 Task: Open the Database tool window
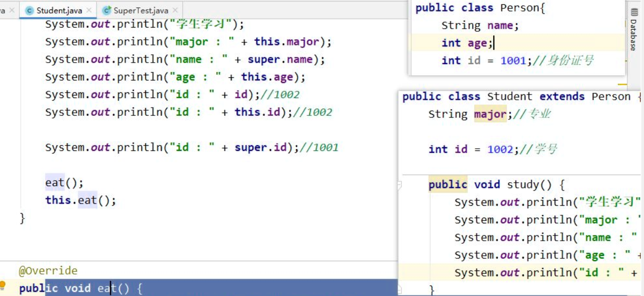[634, 30]
